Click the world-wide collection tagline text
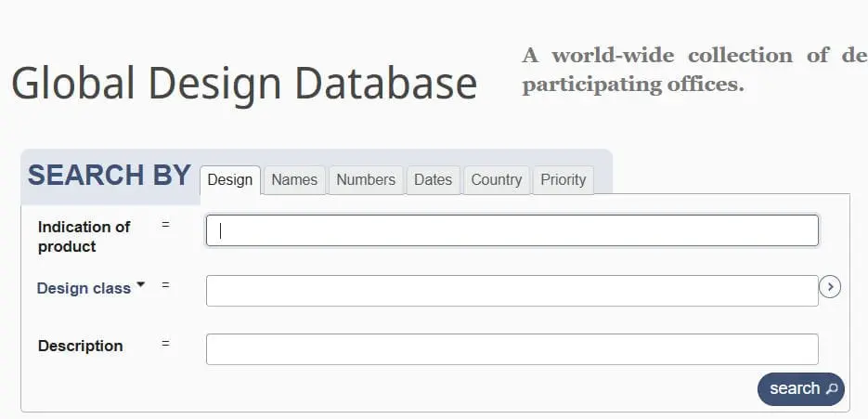The image size is (868, 419). pyautogui.click(x=693, y=70)
